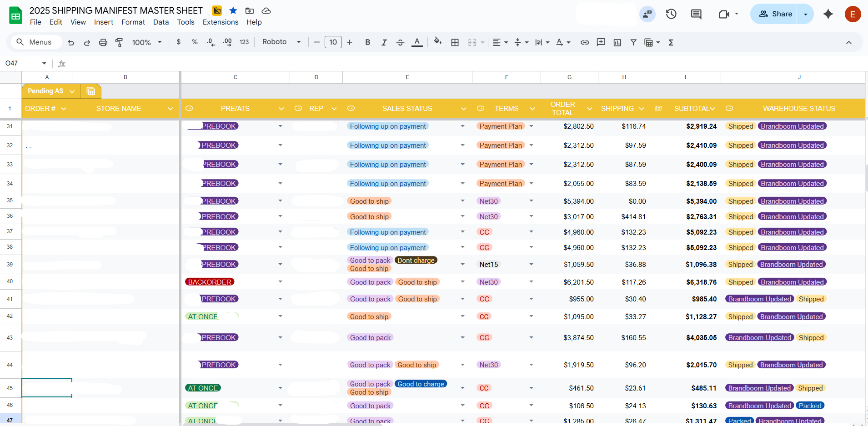
Task: Open the SALES STATUS column filter
Action: coord(463,109)
